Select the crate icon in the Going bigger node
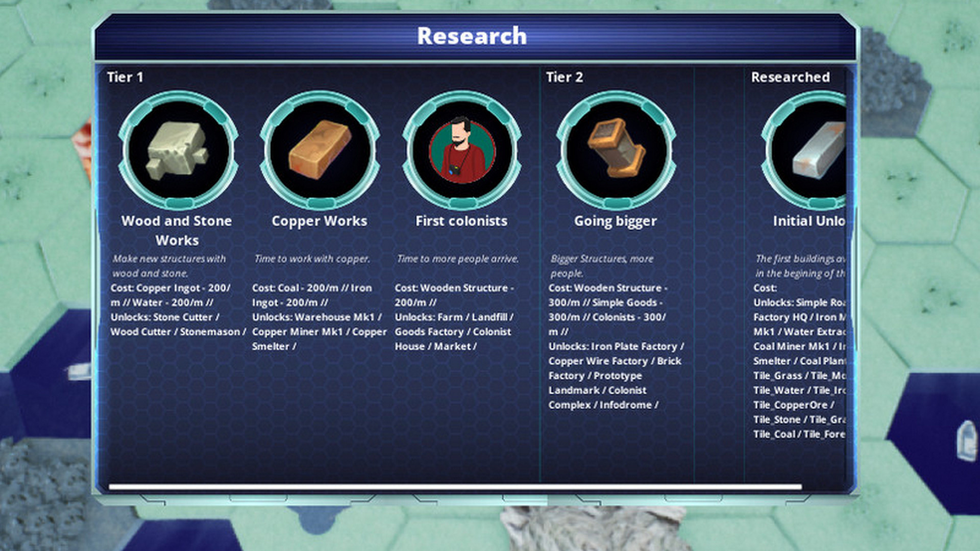The image size is (980, 551). pos(616,149)
